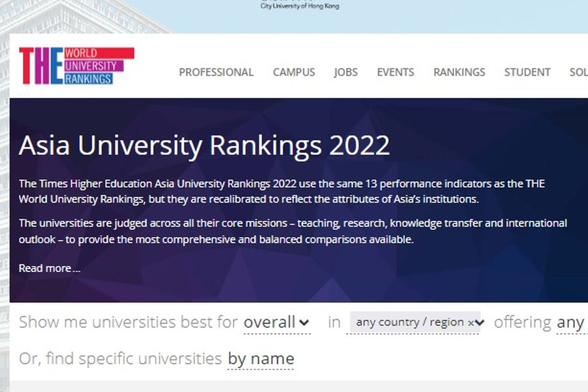Click the THE World University Rankings logo
Viewport: 588px width, 392px height.
point(76,66)
